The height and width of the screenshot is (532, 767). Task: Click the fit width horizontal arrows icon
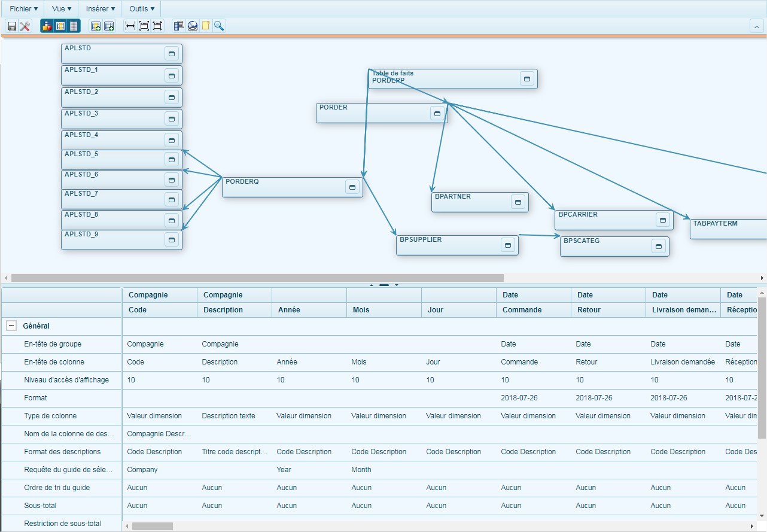[130, 26]
